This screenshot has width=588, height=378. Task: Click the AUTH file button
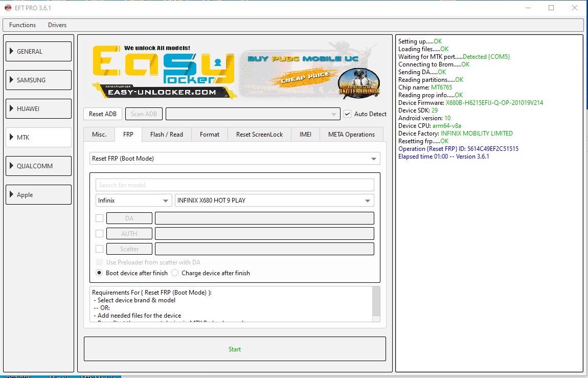(129, 233)
